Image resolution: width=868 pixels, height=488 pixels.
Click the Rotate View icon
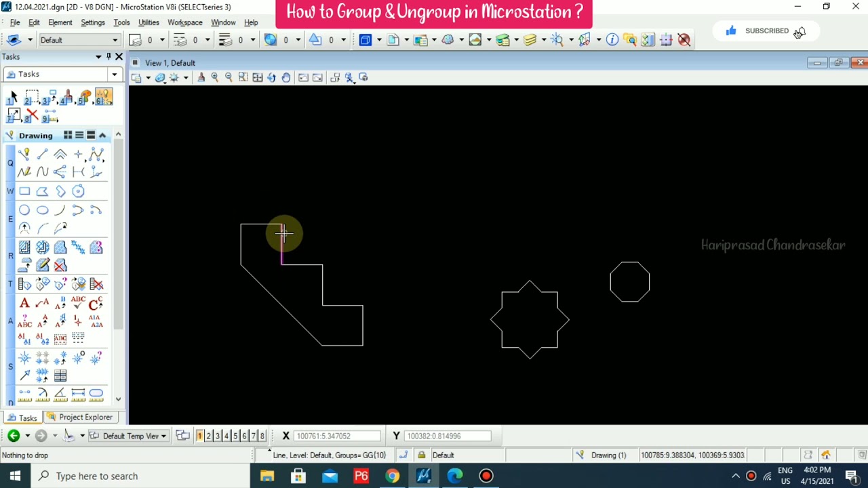[x=271, y=77]
